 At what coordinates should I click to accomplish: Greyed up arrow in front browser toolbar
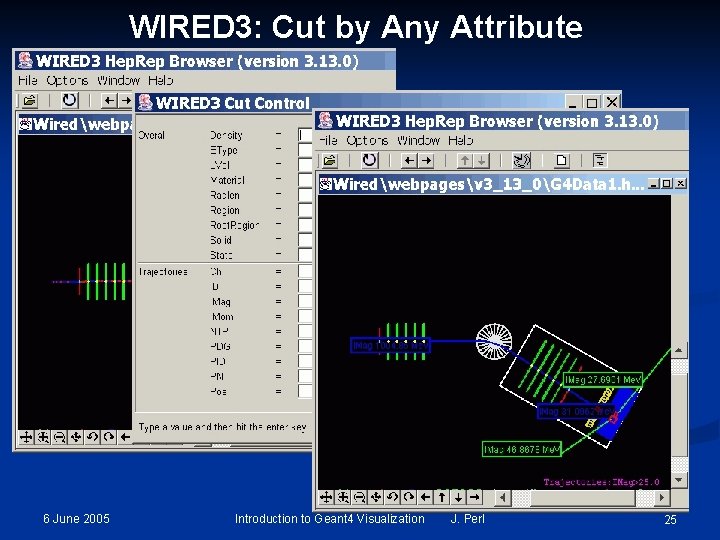[465, 160]
